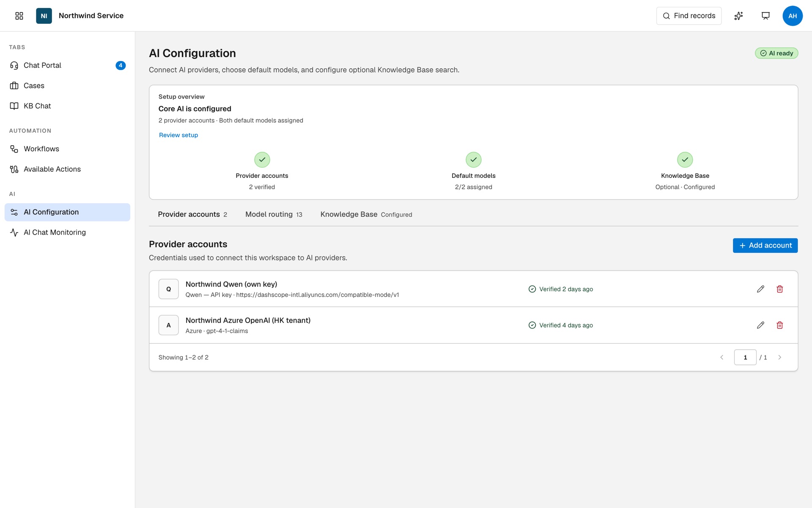Image resolution: width=812 pixels, height=508 pixels.
Task: Open the Review setup link
Action: click(x=178, y=135)
